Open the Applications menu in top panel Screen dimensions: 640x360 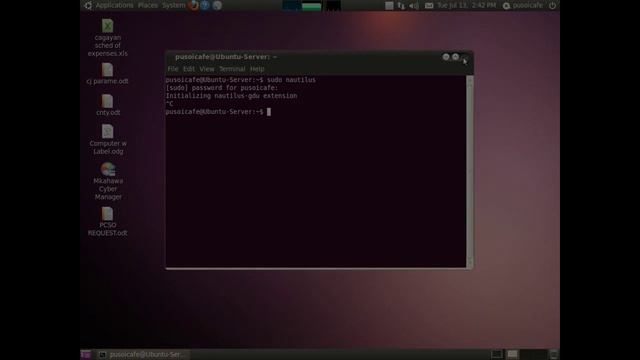point(114,5)
